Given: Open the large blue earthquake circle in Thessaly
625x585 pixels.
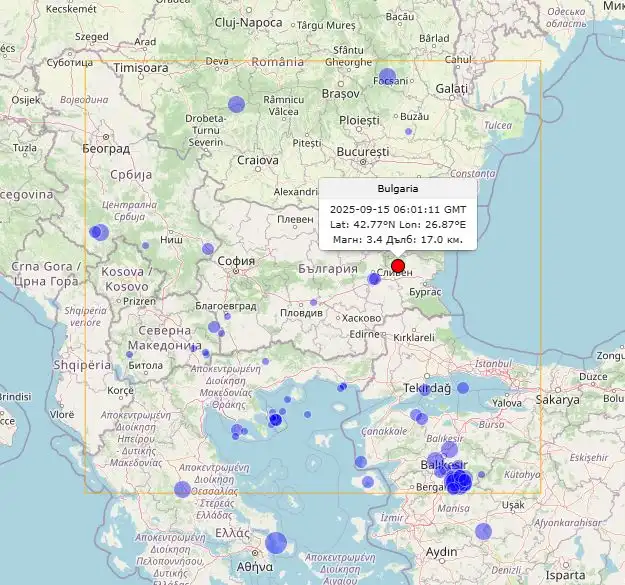Looking at the screenshot, I should 182,489.
